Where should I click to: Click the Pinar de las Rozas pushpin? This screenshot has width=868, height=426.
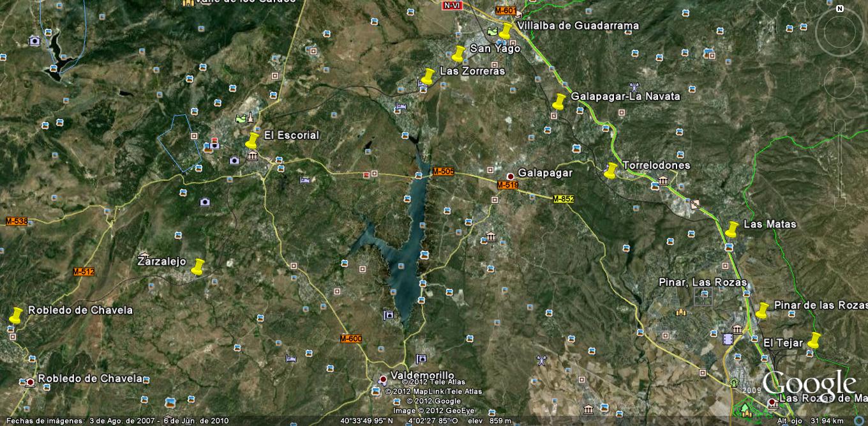pyautogui.click(x=761, y=310)
